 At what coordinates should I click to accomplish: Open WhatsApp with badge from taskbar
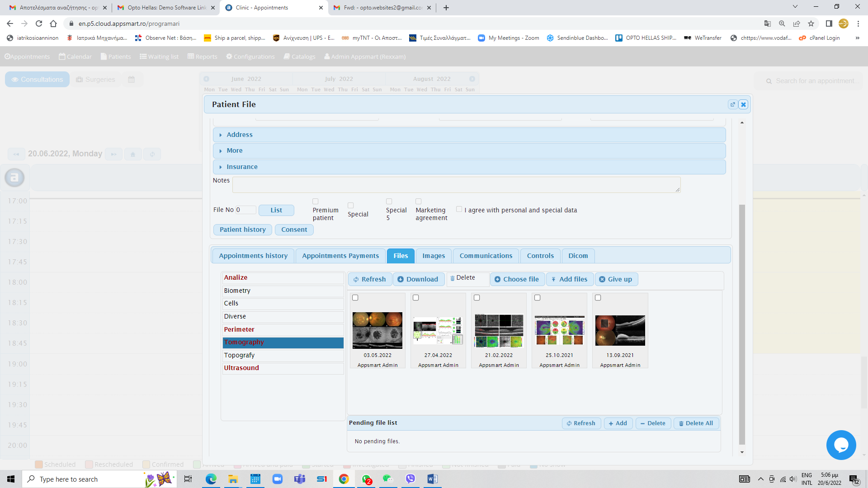pyautogui.click(x=367, y=479)
